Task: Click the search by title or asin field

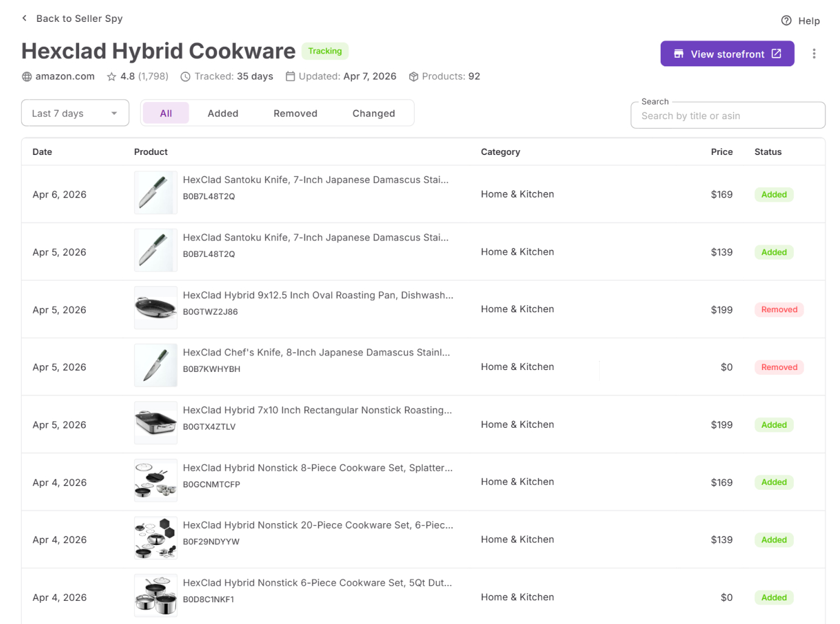Action: tap(727, 115)
